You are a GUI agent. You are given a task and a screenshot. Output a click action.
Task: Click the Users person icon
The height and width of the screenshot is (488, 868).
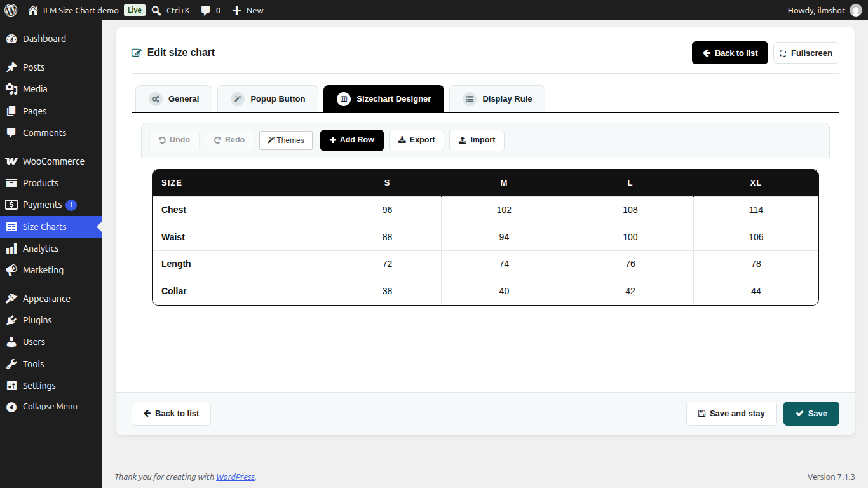tap(11, 342)
